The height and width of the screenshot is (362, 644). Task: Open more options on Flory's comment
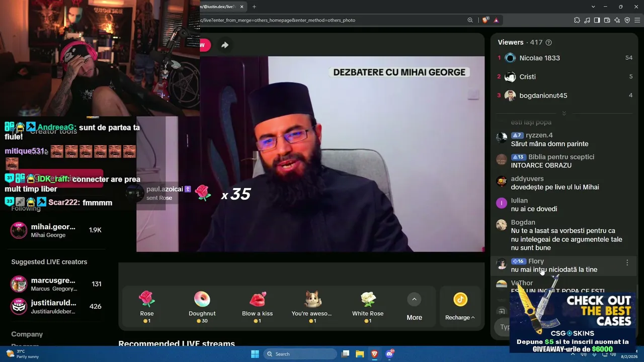(x=627, y=262)
